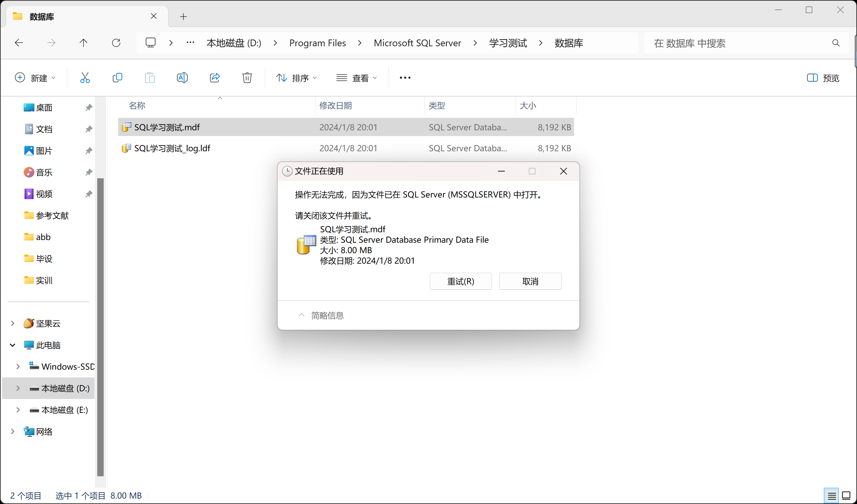The height and width of the screenshot is (504, 857).
Task: Delete the file using trash icon
Action: [x=247, y=78]
